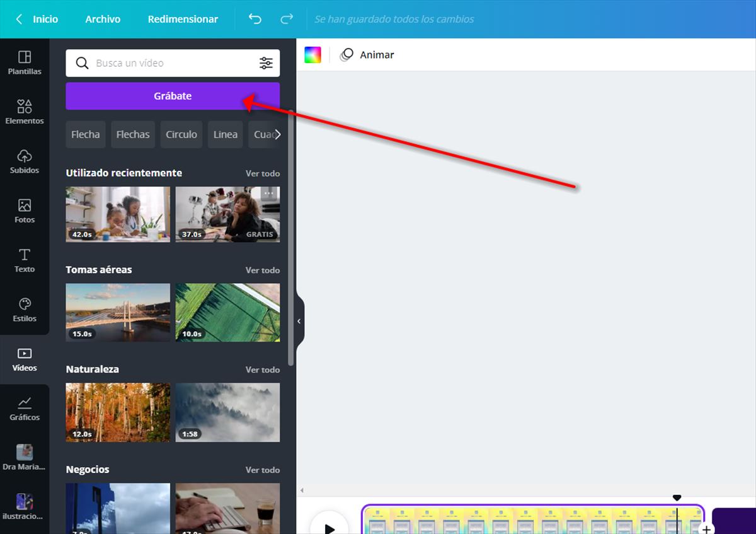Open the Redimensionar menu
The height and width of the screenshot is (534, 756).
coord(183,19)
